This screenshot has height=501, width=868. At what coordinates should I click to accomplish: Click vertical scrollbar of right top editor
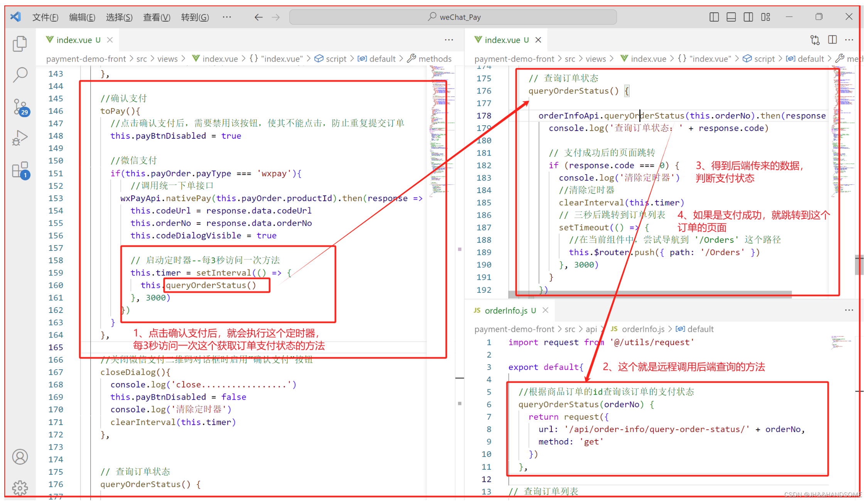pos(860,264)
